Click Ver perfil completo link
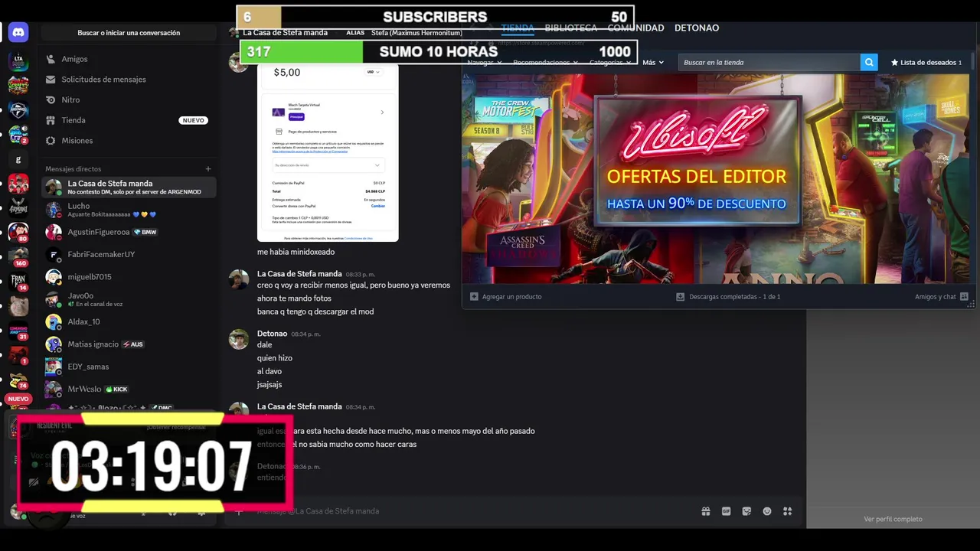Viewport: 980px width, 551px height. [893, 519]
